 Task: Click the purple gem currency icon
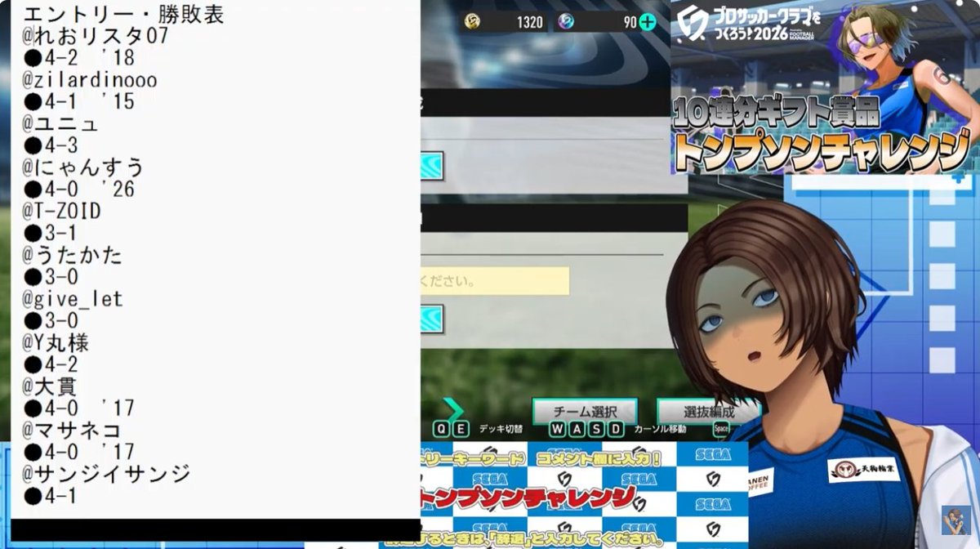pyautogui.click(x=565, y=21)
